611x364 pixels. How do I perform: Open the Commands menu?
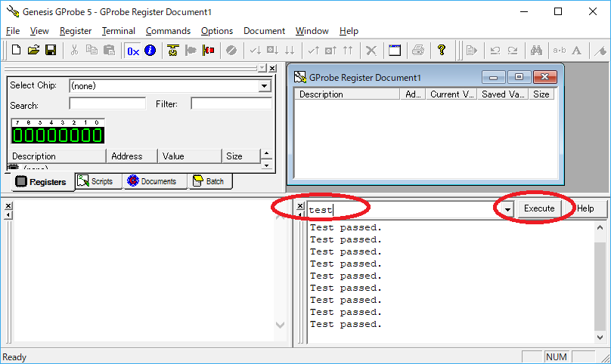tap(168, 31)
